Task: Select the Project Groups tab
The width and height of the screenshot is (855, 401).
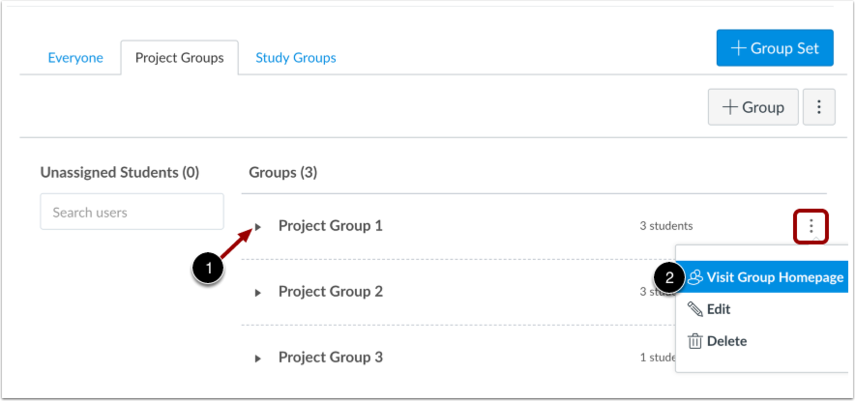Action: coord(179,58)
